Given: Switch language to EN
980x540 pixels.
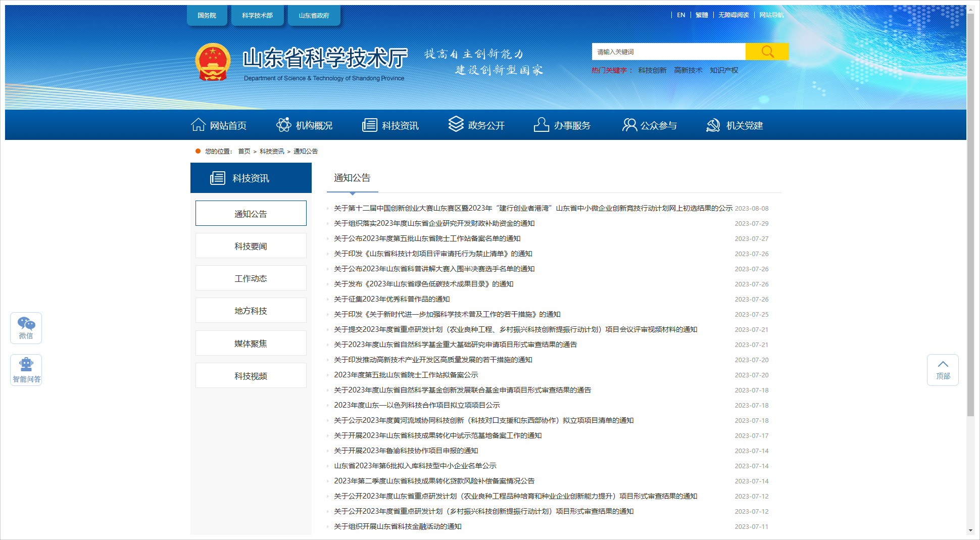Looking at the screenshot, I should click(681, 15).
